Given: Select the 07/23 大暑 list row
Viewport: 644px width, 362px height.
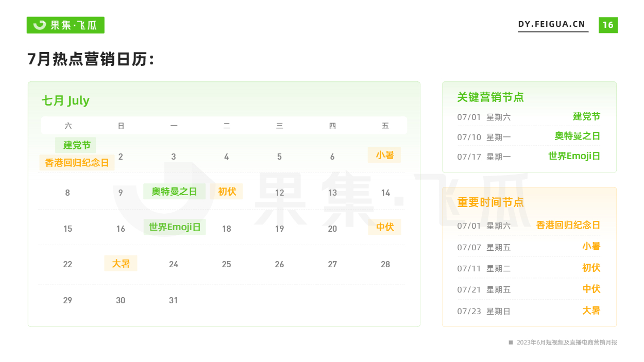Looking at the screenshot, I should [529, 311].
